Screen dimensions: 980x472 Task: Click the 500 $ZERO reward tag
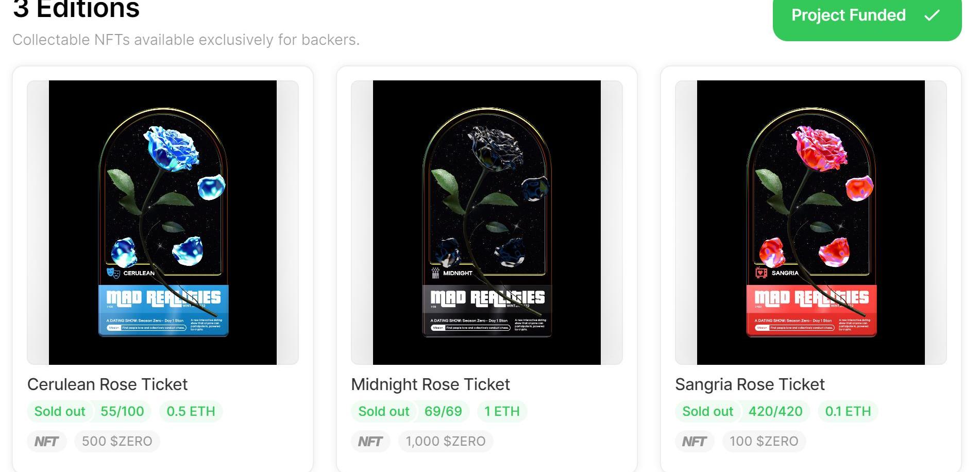tap(117, 442)
